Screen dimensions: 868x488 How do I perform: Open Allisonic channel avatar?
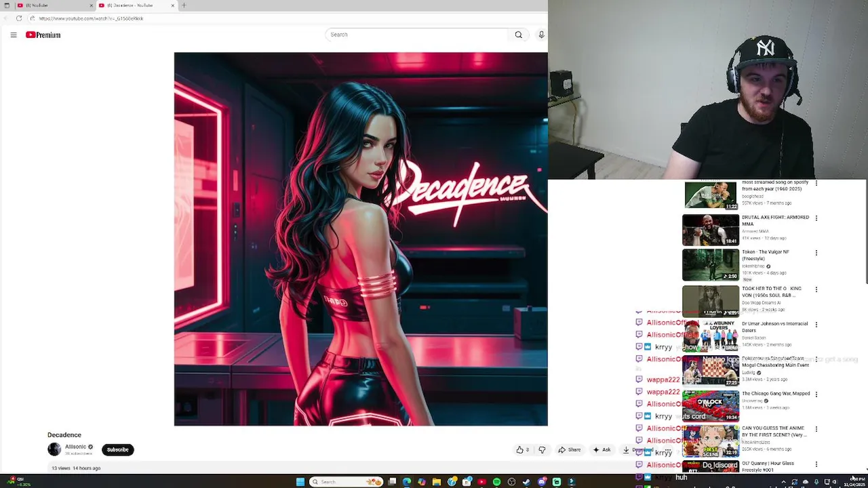coord(54,449)
